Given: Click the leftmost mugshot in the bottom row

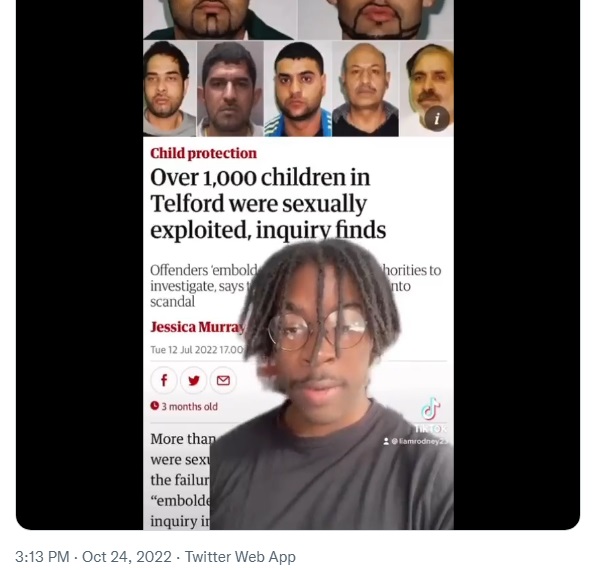Looking at the screenshot, I should pyautogui.click(x=170, y=89).
